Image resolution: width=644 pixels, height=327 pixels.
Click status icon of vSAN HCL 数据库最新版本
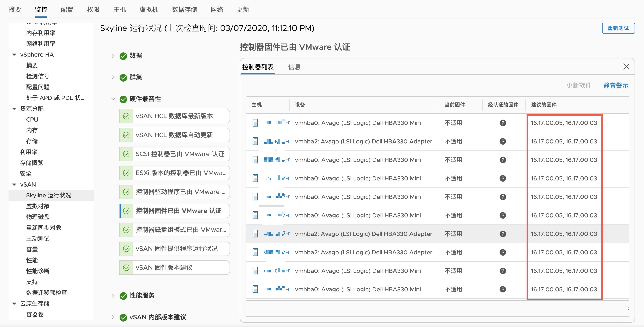tap(126, 116)
